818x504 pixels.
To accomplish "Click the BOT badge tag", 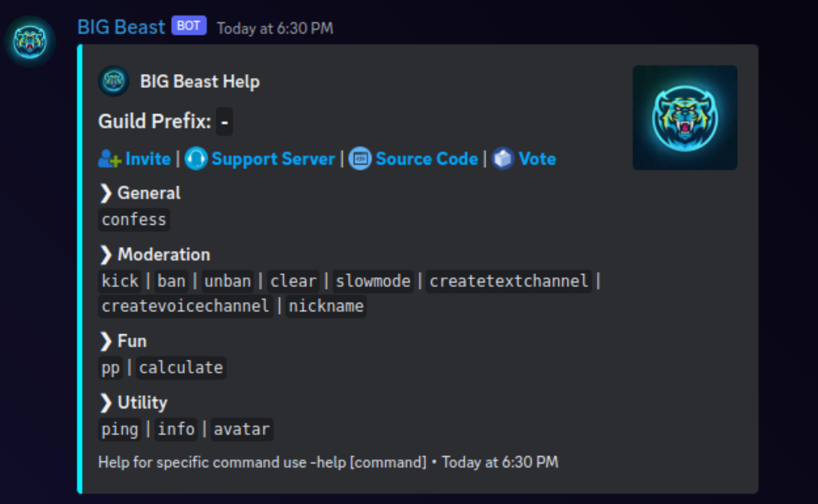I will click(189, 26).
